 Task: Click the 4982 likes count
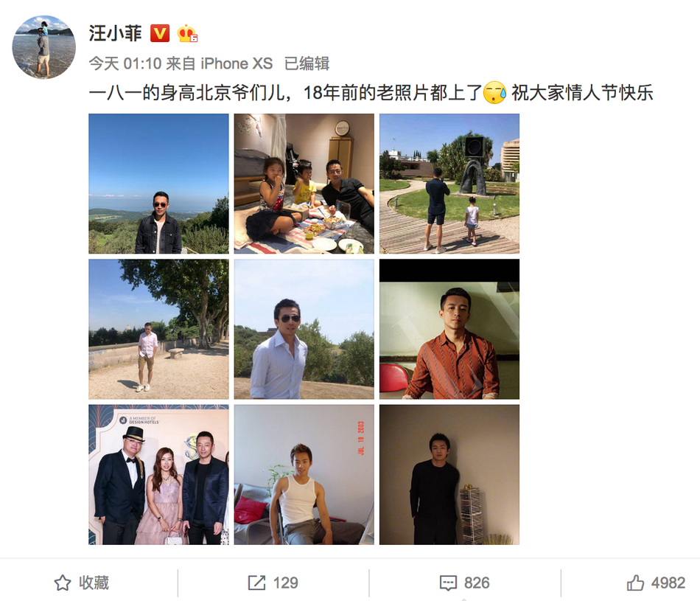tap(668, 583)
